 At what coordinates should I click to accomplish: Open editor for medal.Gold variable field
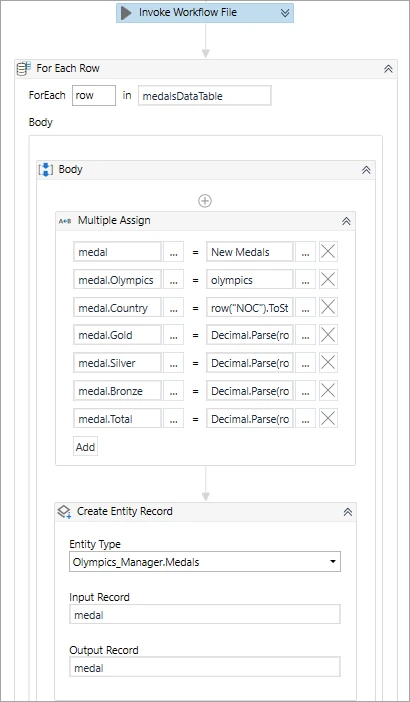pos(174,335)
